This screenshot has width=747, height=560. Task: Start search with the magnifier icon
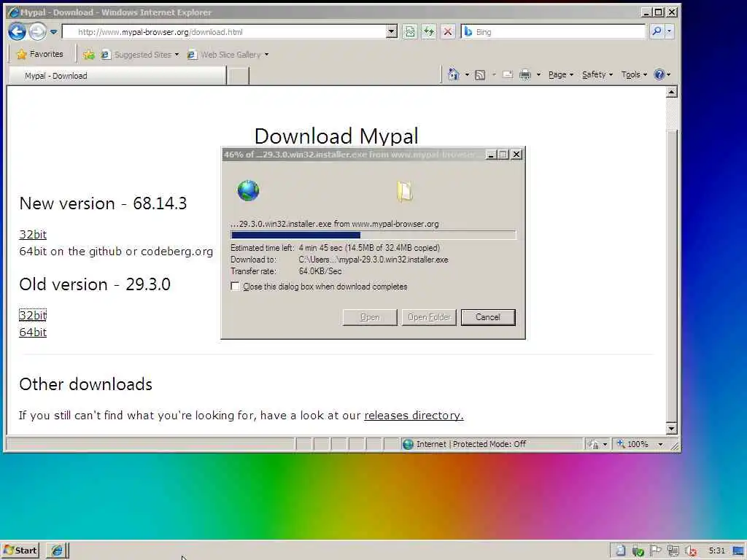(x=657, y=31)
